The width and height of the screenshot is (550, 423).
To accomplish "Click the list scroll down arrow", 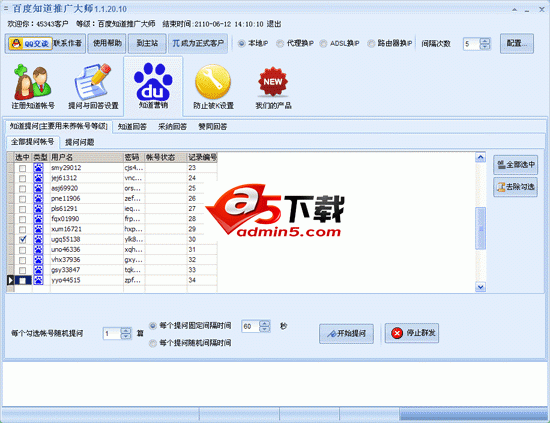I will [480, 287].
